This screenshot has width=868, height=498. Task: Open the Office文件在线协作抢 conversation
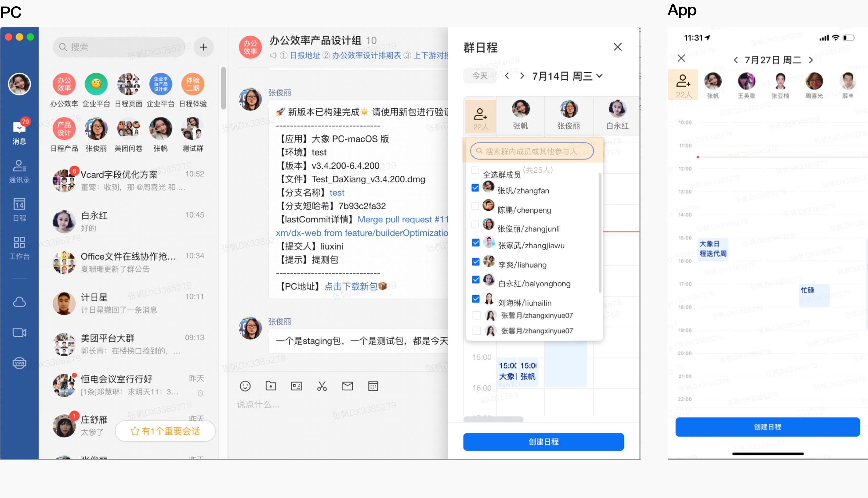(x=129, y=262)
